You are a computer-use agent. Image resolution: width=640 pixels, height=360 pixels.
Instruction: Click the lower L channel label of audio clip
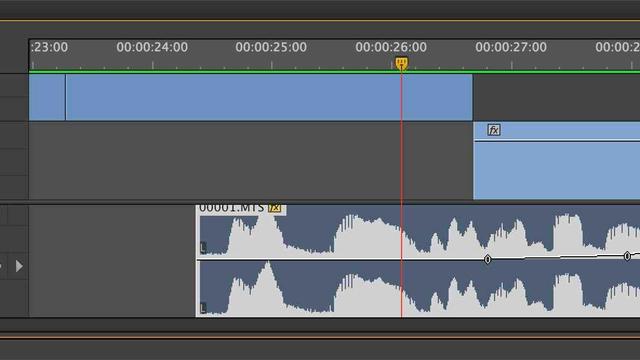click(x=203, y=308)
